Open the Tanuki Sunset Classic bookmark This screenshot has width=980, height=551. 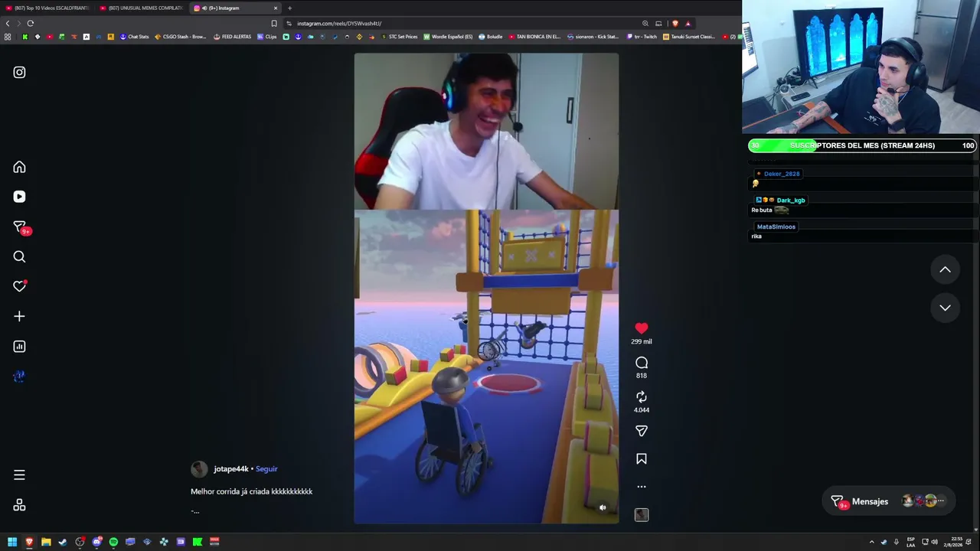click(689, 37)
